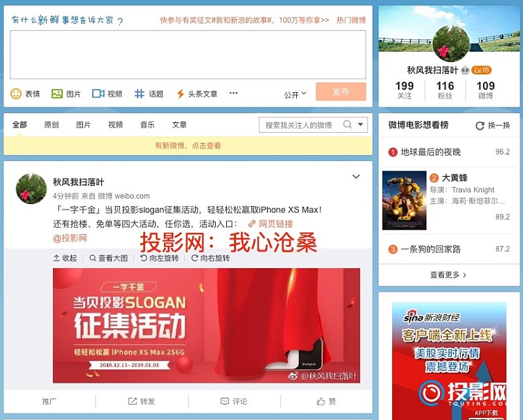This screenshot has width=523, height=420.
Task: Insert a topic via the hashtag (话题) icon
Action: [139, 94]
